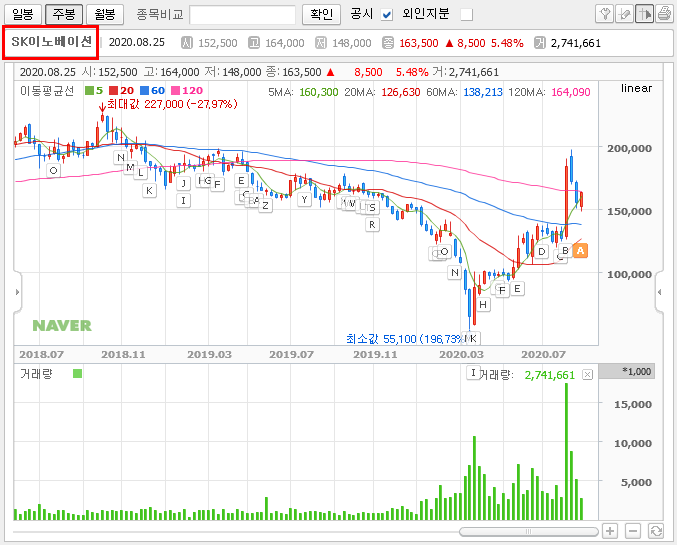
Task: Select the drawing pencil tool
Action: pos(624,14)
